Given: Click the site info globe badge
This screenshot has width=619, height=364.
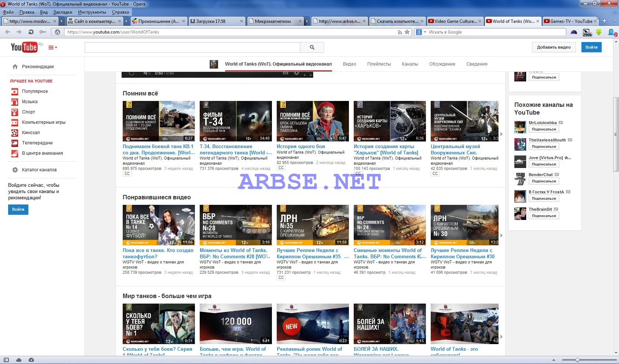Looking at the screenshot, I should 57,32.
